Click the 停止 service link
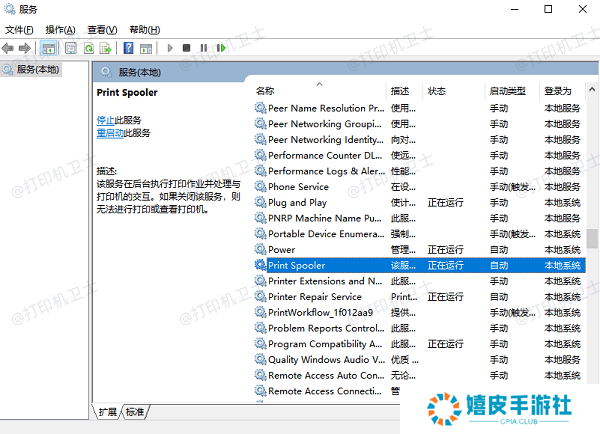 (x=106, y=120)
